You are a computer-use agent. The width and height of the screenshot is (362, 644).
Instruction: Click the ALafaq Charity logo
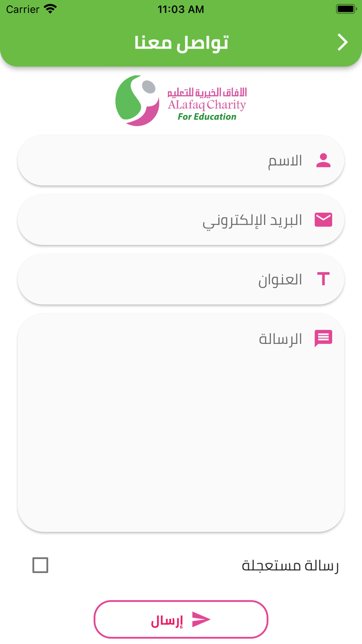click(180, 100)
